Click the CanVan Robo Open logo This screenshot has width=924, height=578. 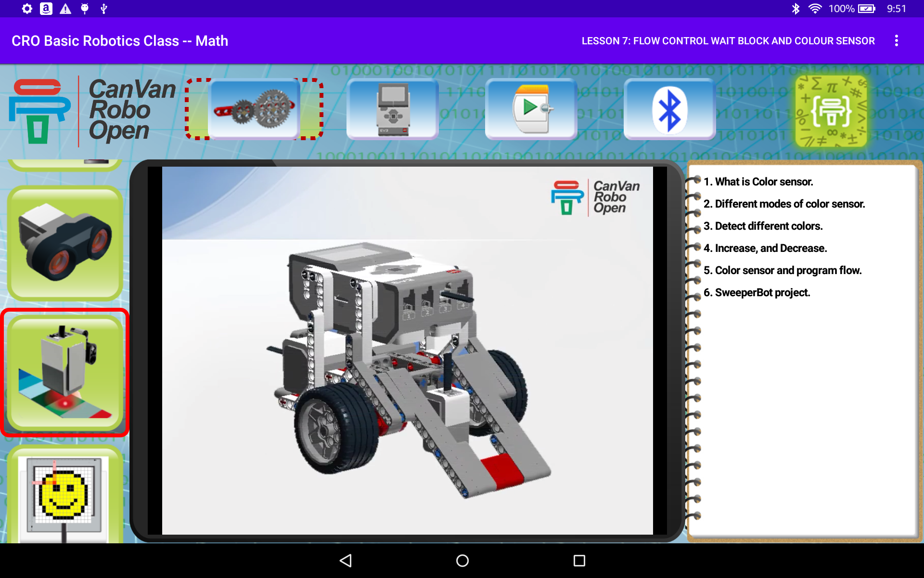tap(91, 110)
